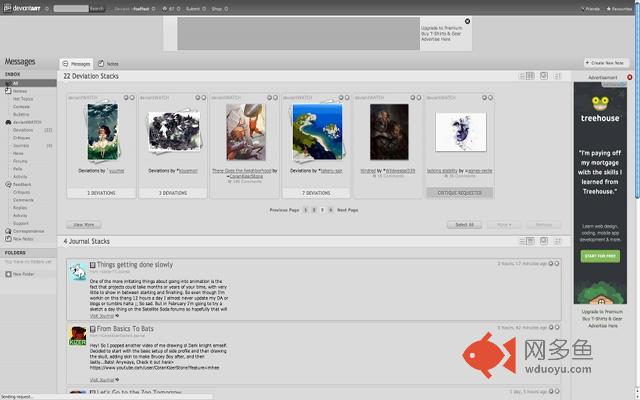
Task: Click the View More button
Action: [84, 225]
